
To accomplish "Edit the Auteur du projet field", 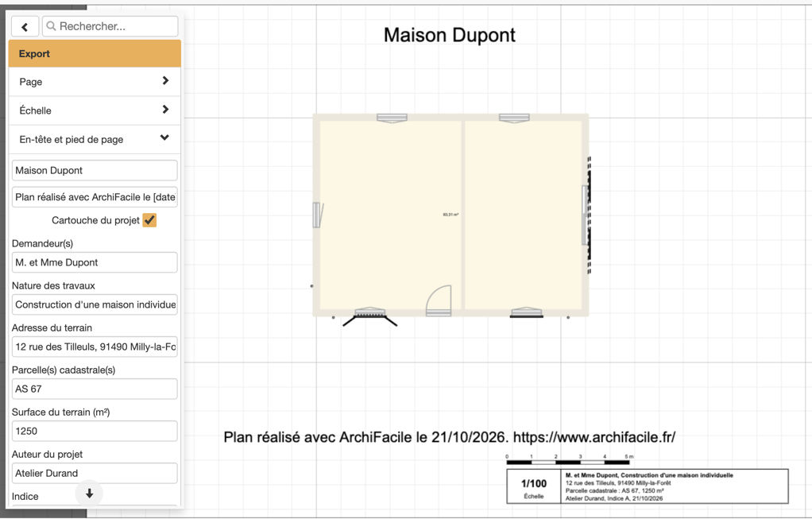I will click(95, 474).
